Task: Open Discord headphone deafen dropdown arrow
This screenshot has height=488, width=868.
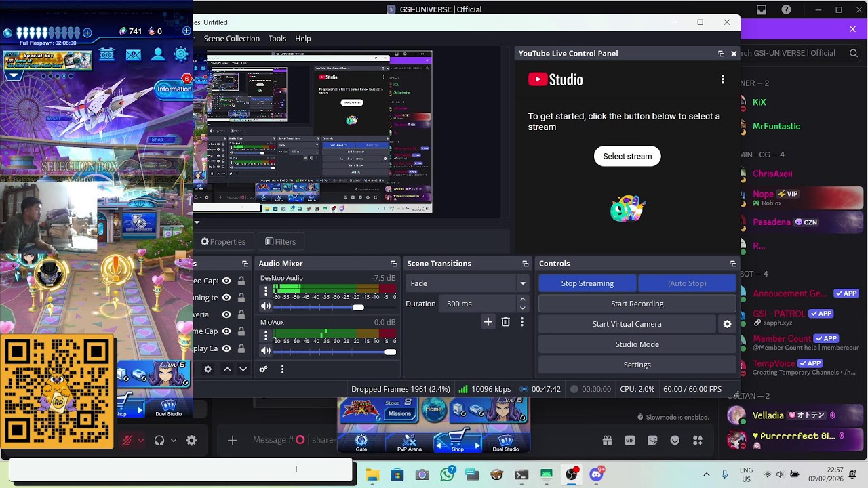Action: (x=174, y=441)
